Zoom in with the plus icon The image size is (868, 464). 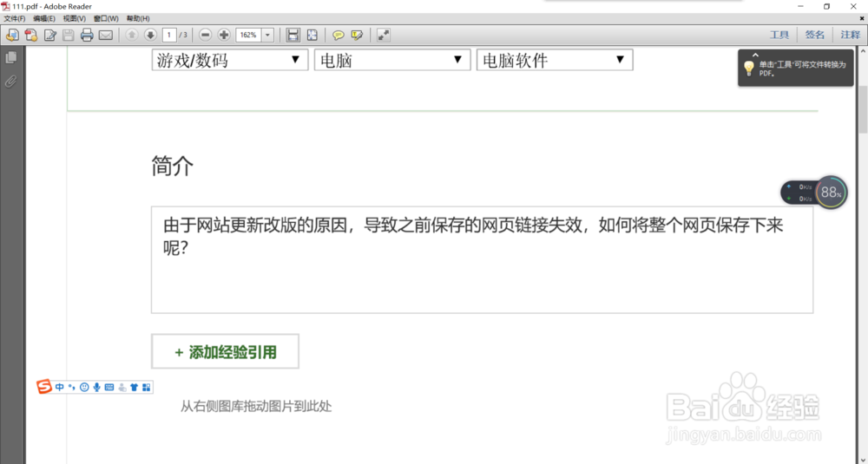point(224,35)
